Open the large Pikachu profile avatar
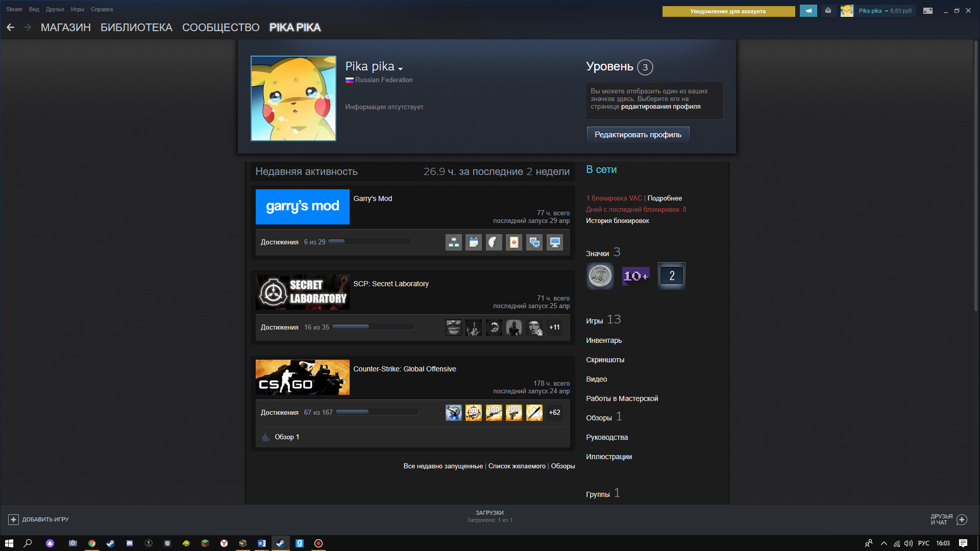Image resolution: width=980 pixels, height=551 pixels. point(293,98)
